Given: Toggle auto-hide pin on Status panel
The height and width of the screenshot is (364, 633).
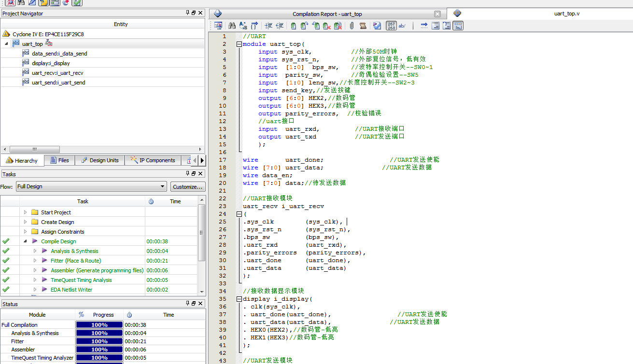Looking at the screenshot, I should (187, 304).
